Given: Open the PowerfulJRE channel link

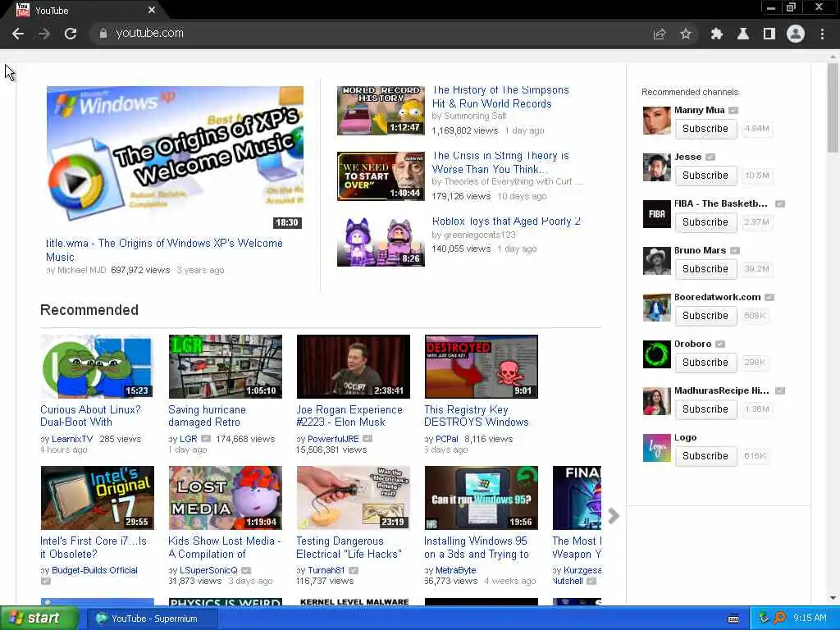Looking at the screenshot, I should click(x=333, y=439).
